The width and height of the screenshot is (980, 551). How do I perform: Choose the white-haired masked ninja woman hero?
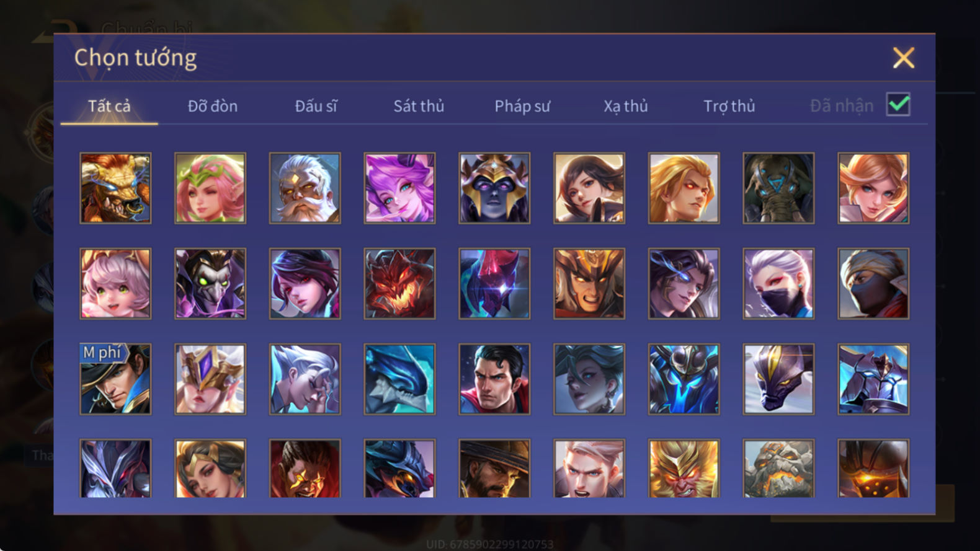[x=778, y=284]
